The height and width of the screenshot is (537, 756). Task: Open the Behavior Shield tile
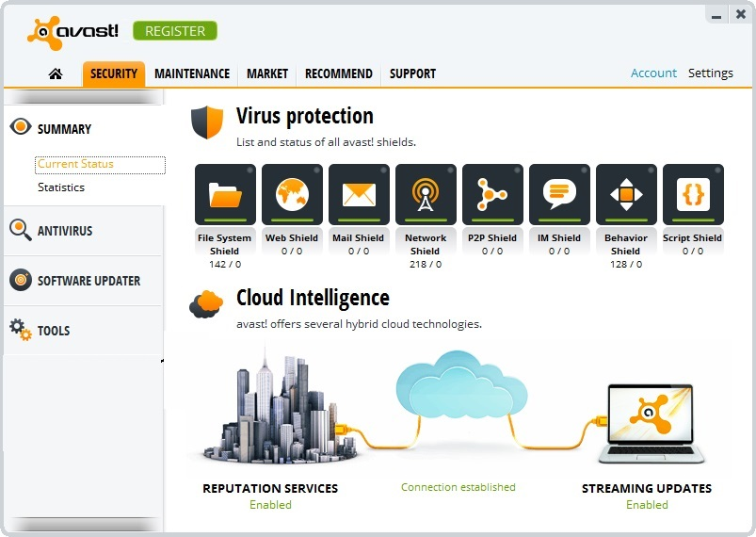626,194
